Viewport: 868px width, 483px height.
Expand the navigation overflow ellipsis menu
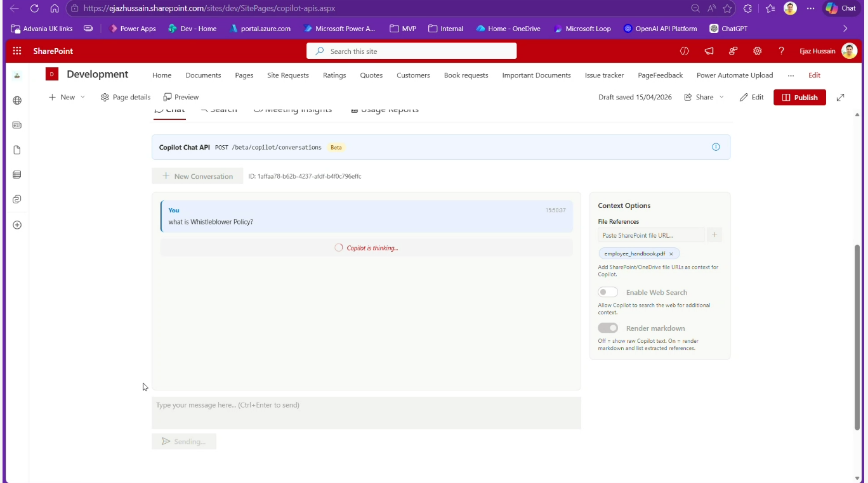point(791,75)
